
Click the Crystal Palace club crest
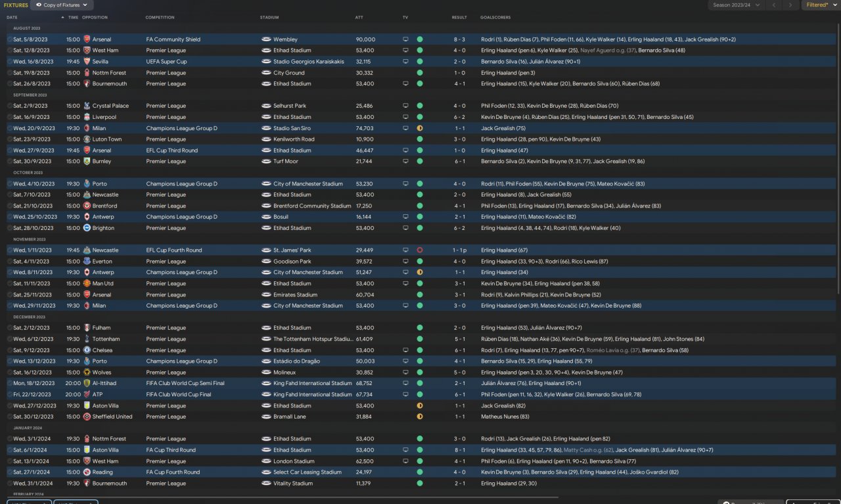[x=87, y=106]
